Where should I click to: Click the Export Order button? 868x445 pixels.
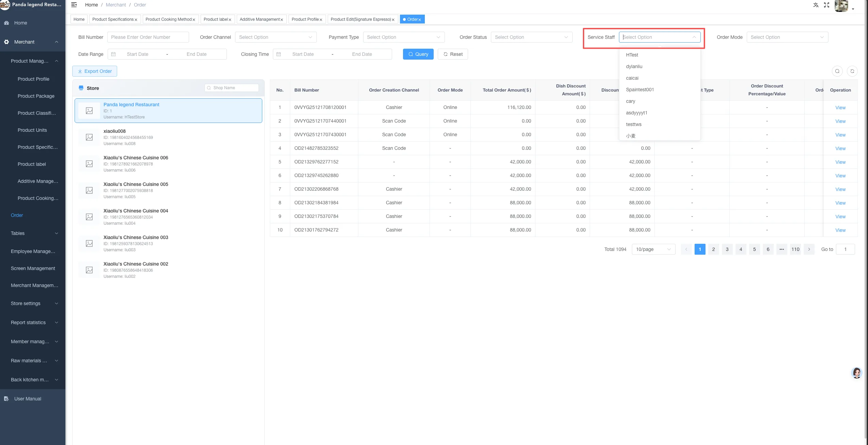pos(95,71)
